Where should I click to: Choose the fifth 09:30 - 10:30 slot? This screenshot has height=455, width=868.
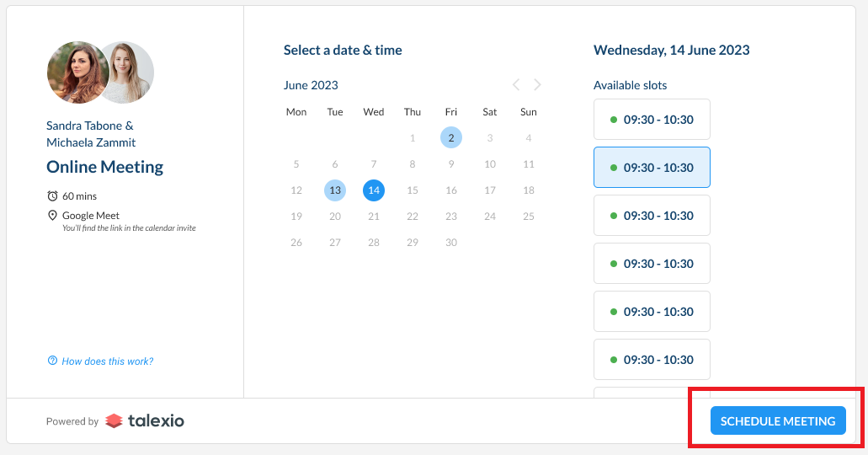tap(652, 312)
